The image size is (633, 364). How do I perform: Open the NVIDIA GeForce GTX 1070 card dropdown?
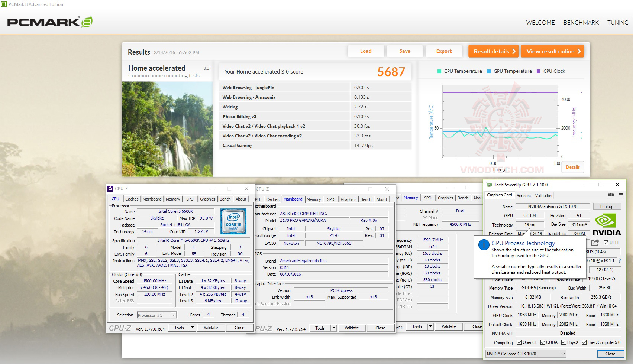(x=526, y=354)
